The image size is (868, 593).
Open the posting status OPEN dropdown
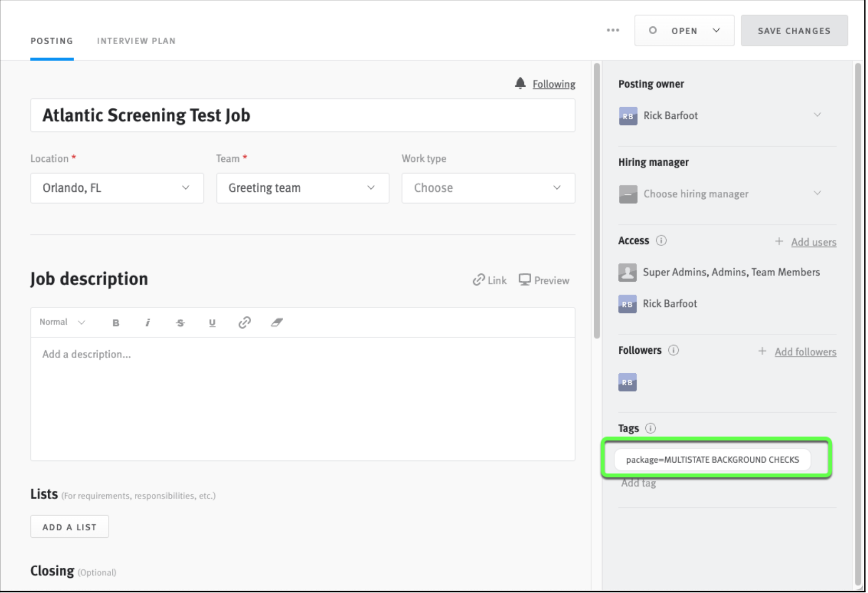point(684,30)
